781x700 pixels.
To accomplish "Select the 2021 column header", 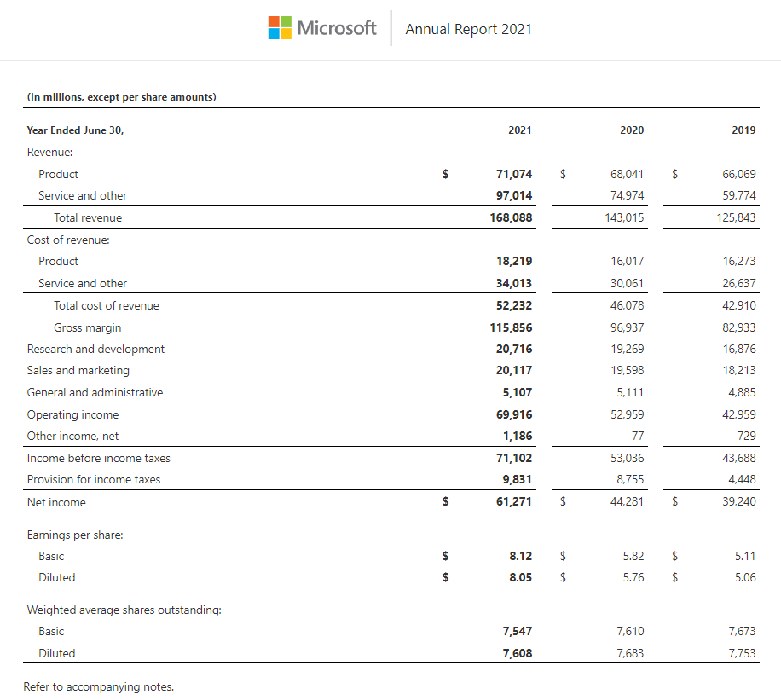I will 519,130.
